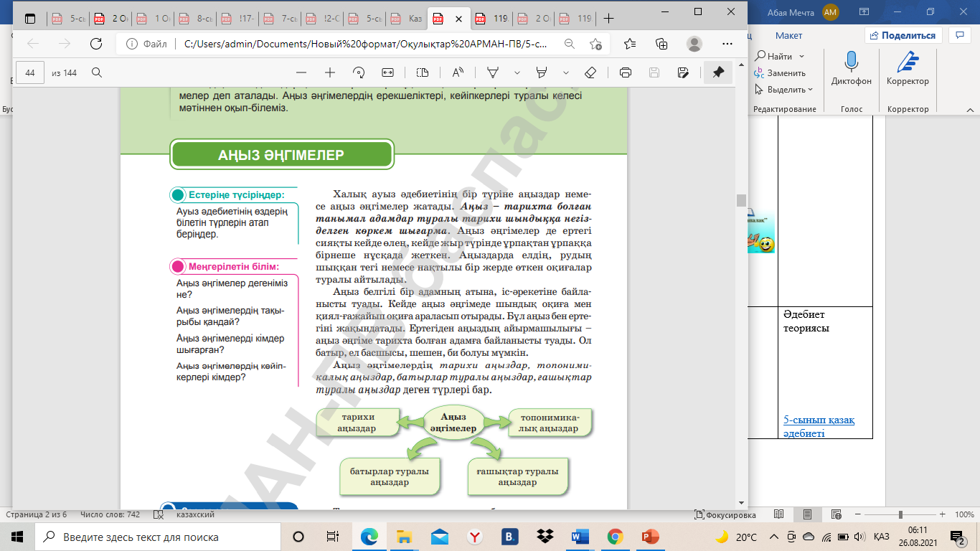Open the Найти dropdown arrow in Word
This screenshot has height=551, width=980.
[x=802, y=56]
